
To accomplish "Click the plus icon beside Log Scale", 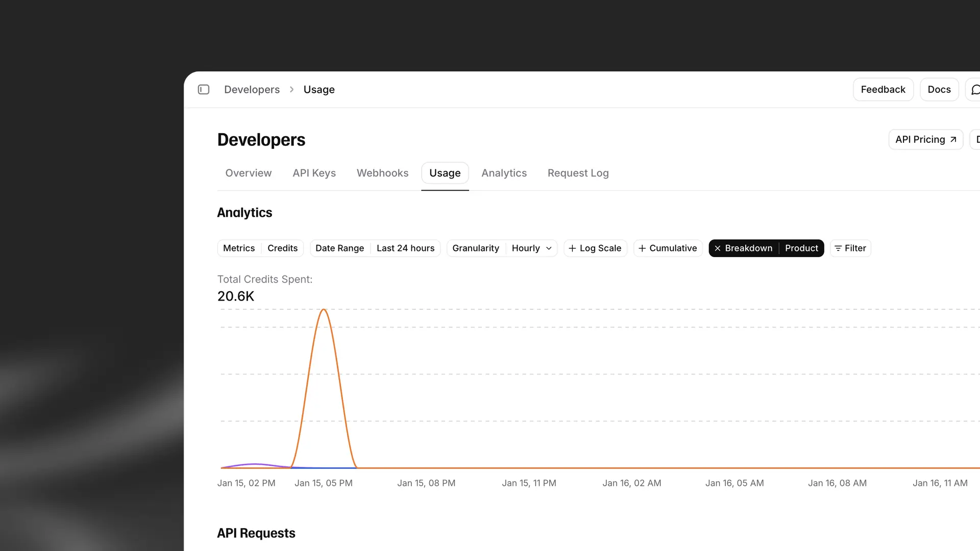I will pos(573,248).
